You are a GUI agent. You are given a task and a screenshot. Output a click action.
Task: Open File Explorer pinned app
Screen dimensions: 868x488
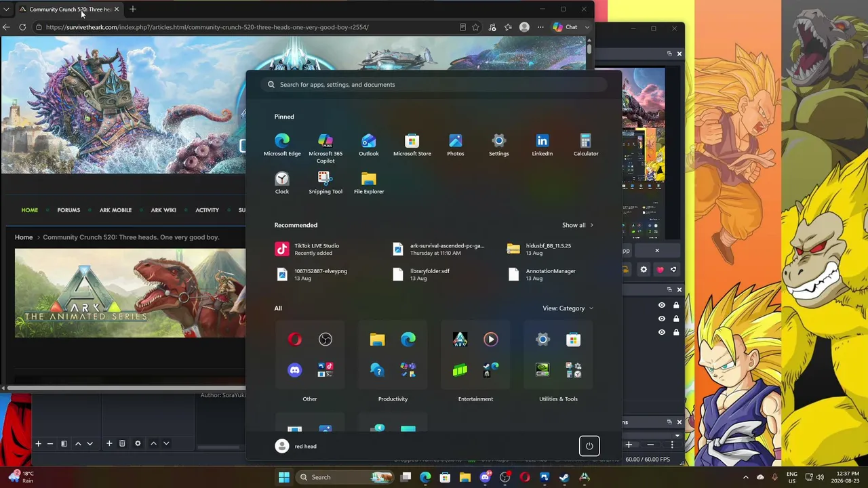pos(369,182)
